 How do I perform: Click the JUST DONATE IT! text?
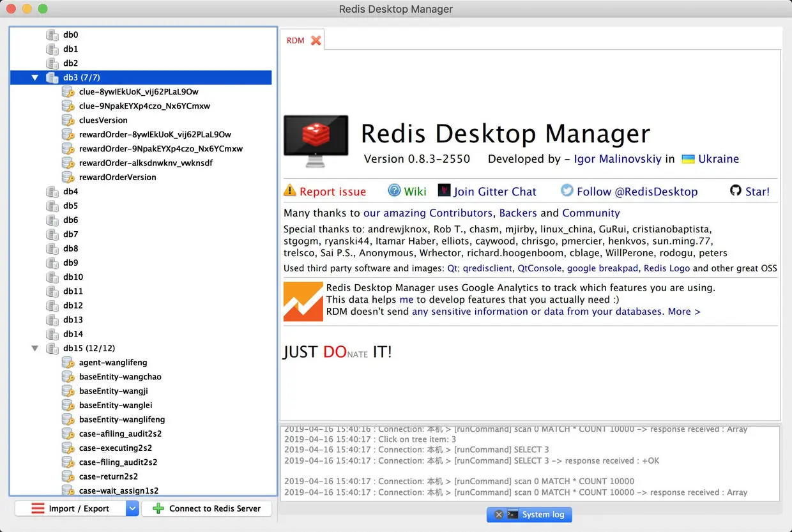pos(337,352)
